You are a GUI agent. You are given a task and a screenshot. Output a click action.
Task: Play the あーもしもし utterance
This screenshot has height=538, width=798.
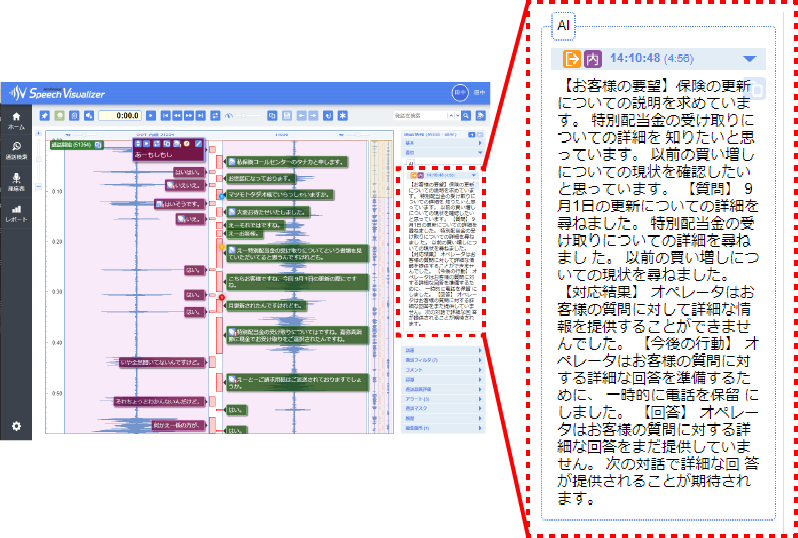(x=147, y=144)
